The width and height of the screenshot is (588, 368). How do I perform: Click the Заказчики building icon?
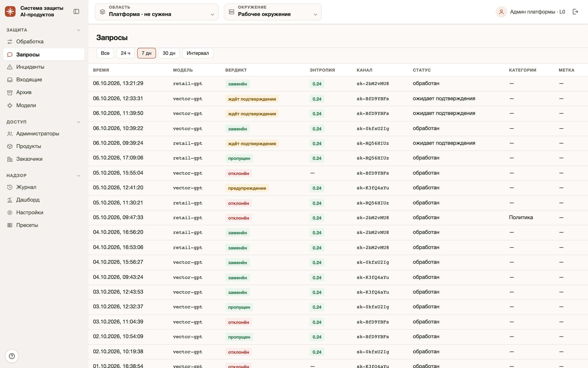click(10, 159)
